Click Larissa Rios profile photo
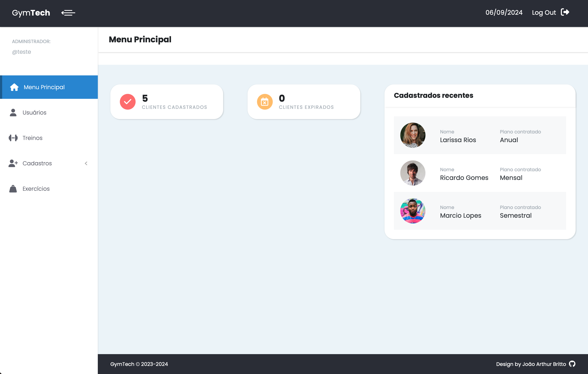This screenshot has height=374, width=588. [413, 135]
